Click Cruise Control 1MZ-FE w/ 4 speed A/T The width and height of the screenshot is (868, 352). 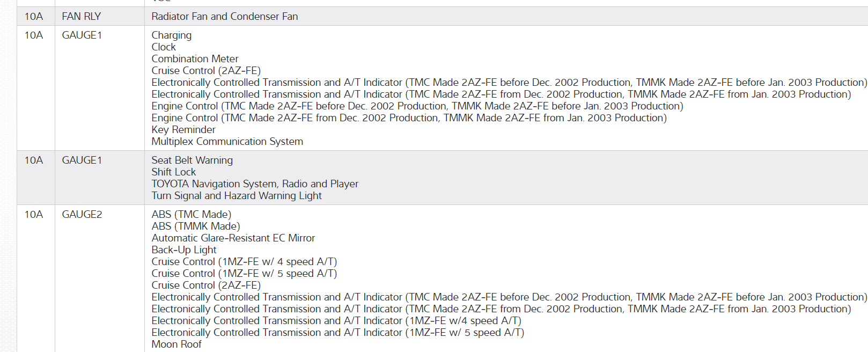(244, 262)
